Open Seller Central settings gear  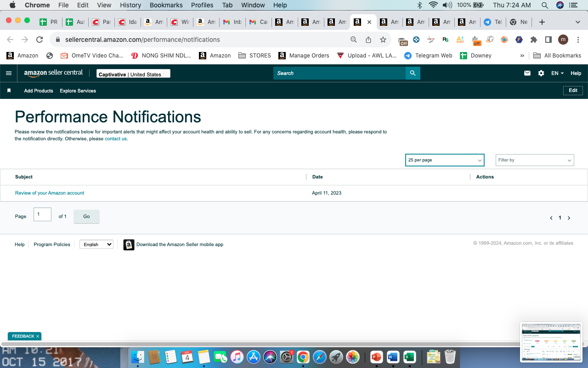[541, 73]
